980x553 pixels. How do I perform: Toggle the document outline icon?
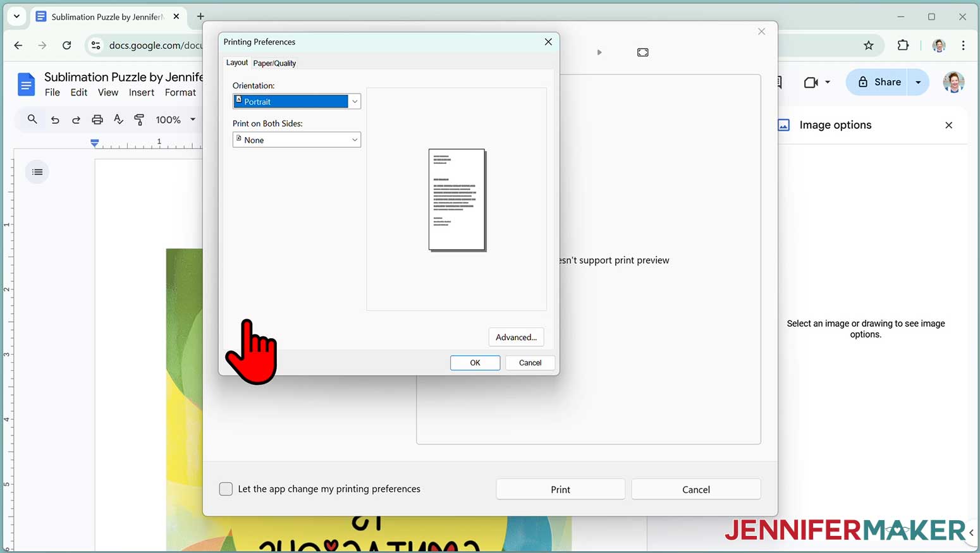[x=37, y=172]
